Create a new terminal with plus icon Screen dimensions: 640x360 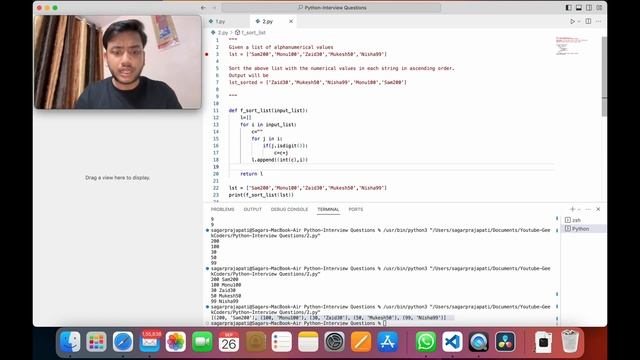(x=572, y=209)
